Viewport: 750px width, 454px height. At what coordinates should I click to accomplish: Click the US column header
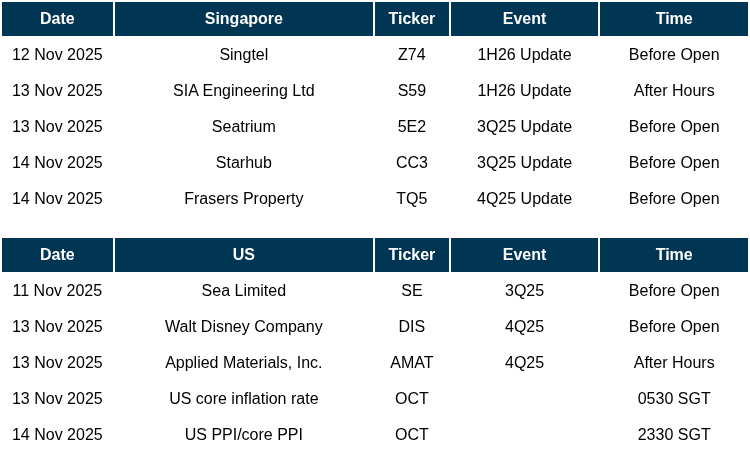pos(243,255)
